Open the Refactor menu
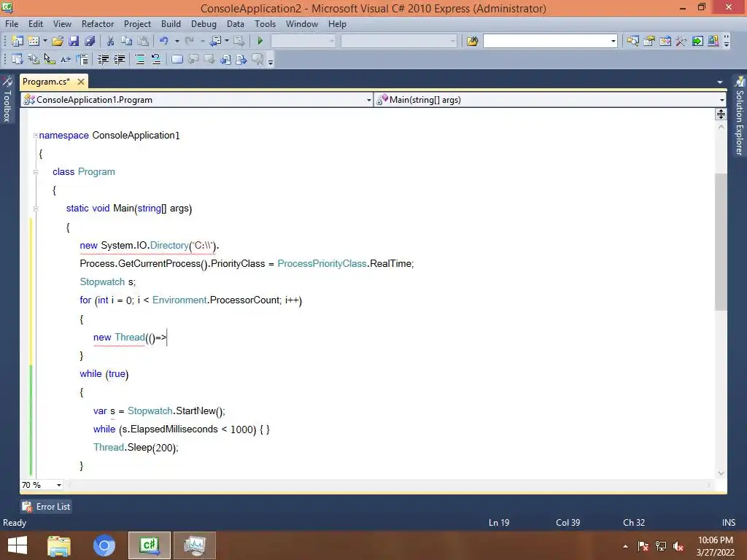Viewport: 747px width, 560px height. 98,24
